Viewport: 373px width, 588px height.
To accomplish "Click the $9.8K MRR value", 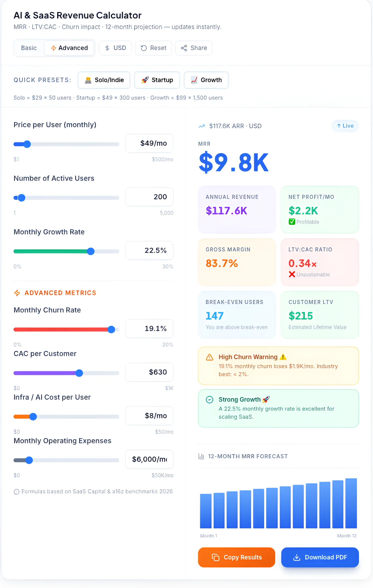I will click(234, 163).
